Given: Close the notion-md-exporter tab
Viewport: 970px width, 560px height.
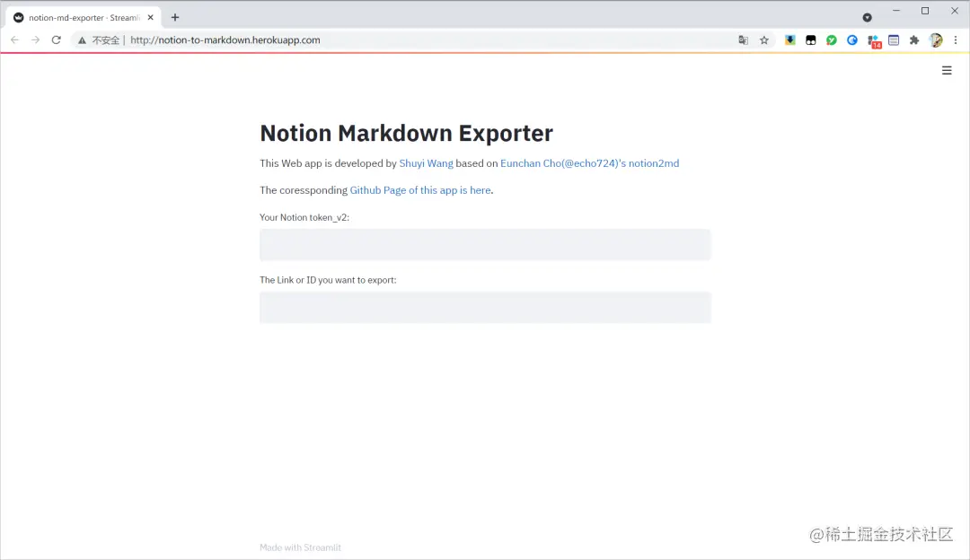Looking at the screenshot, I should 150,17.
